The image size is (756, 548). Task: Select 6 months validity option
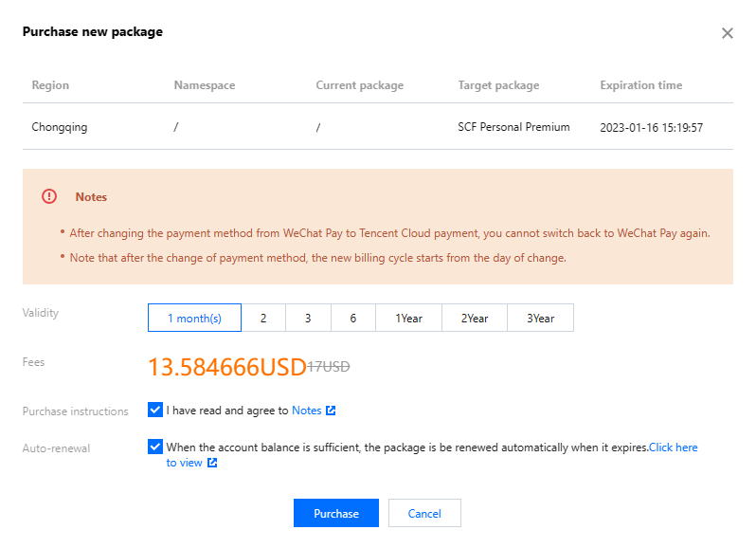(352, 318)
